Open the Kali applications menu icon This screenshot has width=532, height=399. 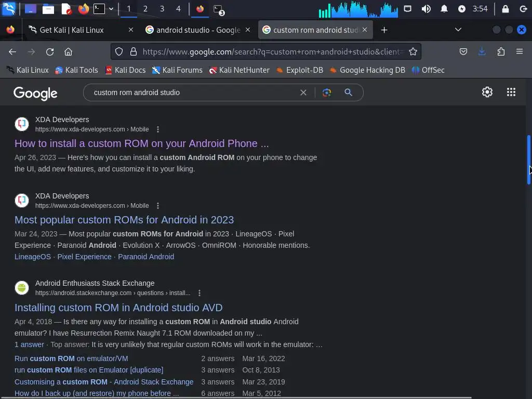pyautogui.click(x=8, y=9)
